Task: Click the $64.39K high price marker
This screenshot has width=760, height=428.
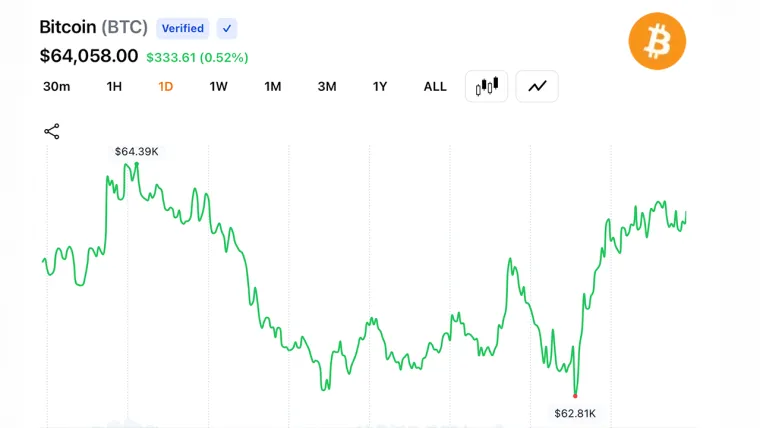Action: point(136,152)
